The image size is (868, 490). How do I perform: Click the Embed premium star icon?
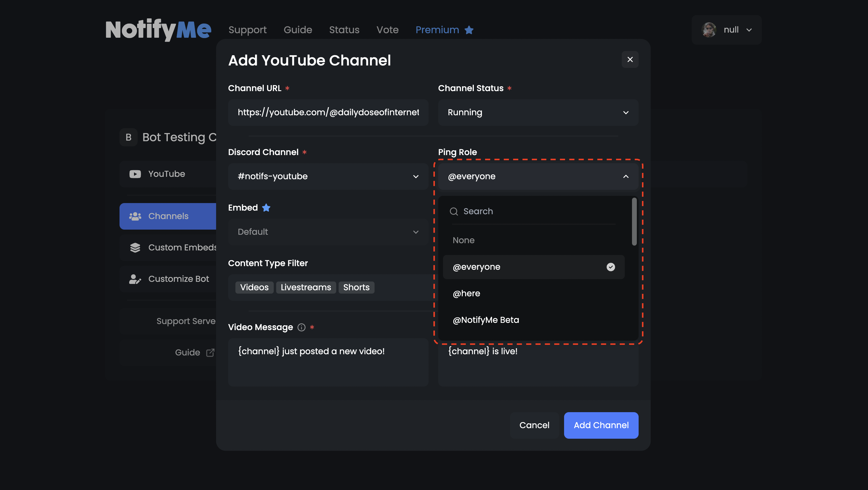266,208
